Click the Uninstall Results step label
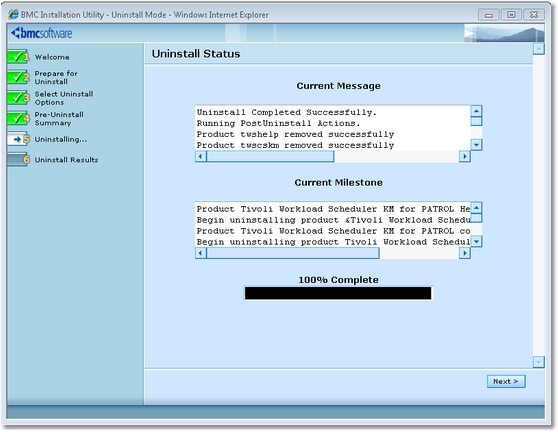 66,160
